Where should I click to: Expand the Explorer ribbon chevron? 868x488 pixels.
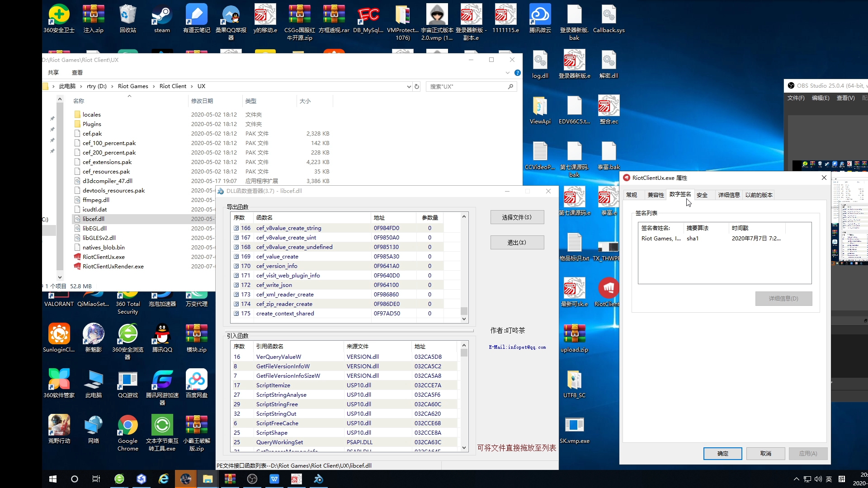pos(507,73)
